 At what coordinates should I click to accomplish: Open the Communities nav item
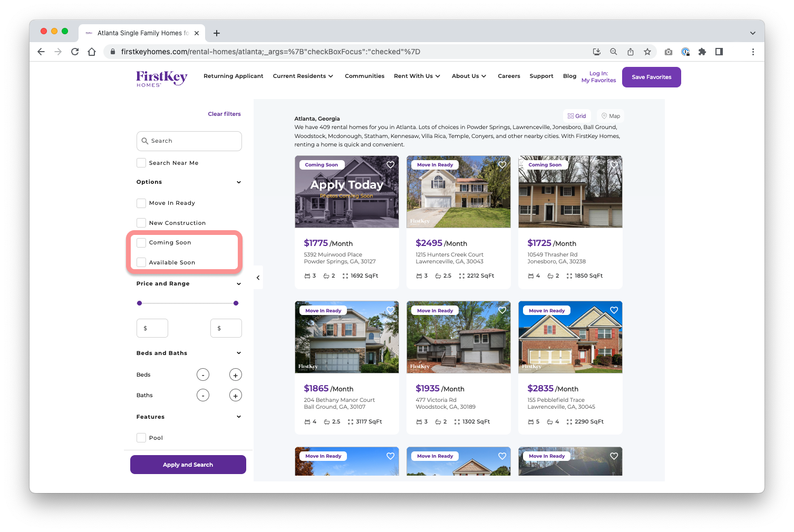click(x=364, y=76)
